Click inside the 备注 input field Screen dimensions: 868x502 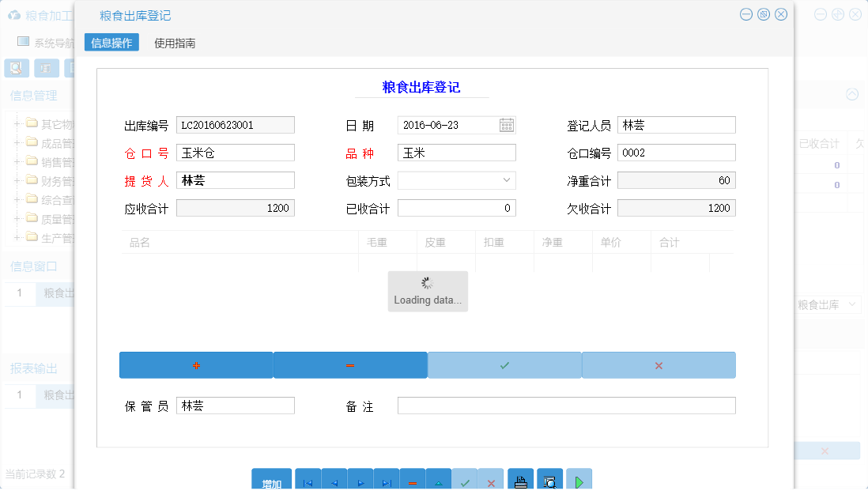[x=566, y=405]
